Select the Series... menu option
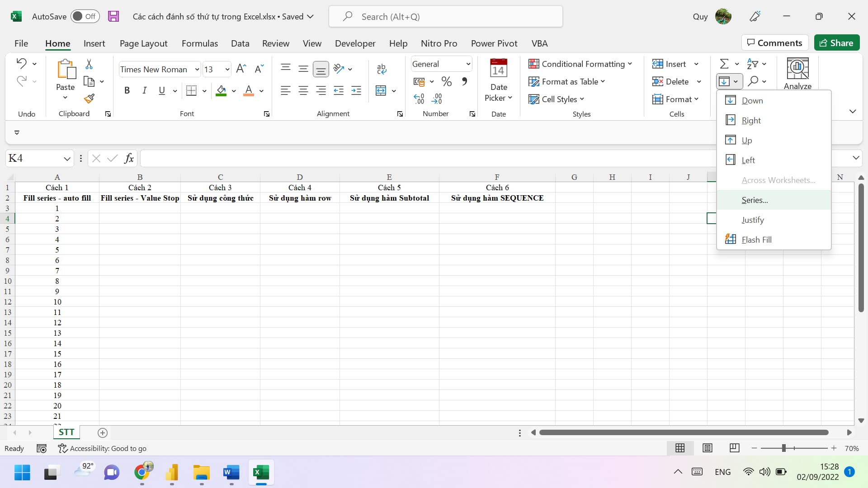 [755, 199]
